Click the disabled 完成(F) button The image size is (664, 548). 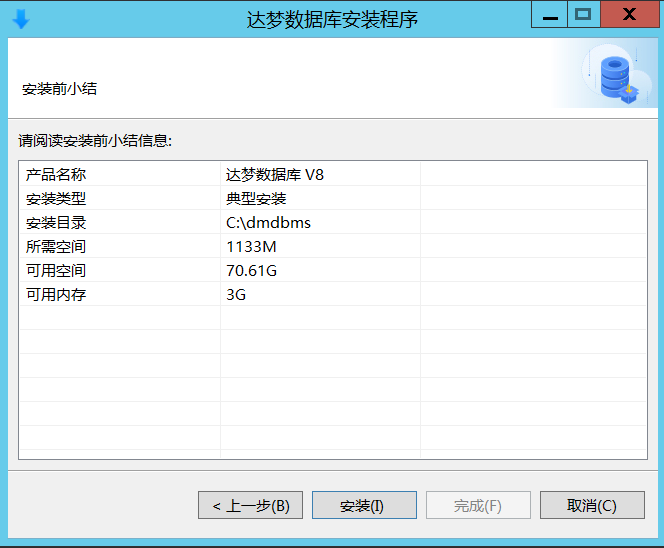[478, 505]
